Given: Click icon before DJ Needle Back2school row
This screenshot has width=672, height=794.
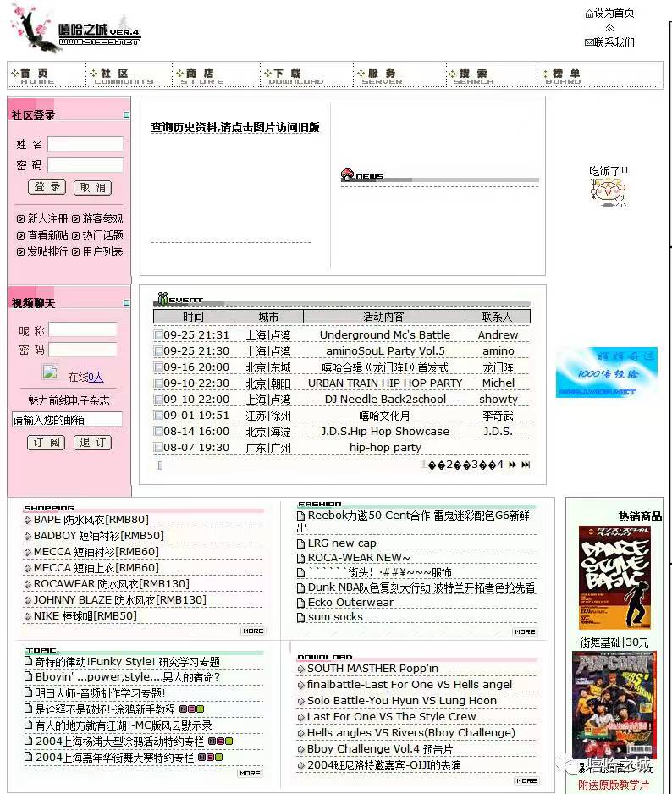Looking at the screenshot, I should 158,399.
